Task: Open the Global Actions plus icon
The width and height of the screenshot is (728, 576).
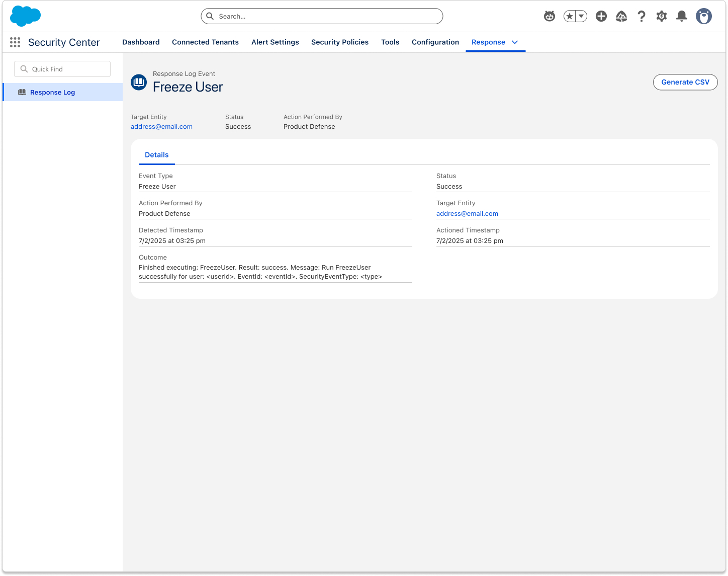Action: [x=601, y=16]
